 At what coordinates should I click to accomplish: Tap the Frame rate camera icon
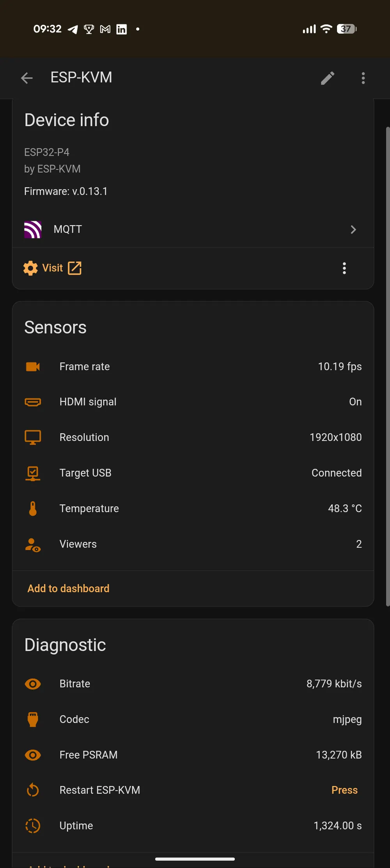[x=33, y=367]
